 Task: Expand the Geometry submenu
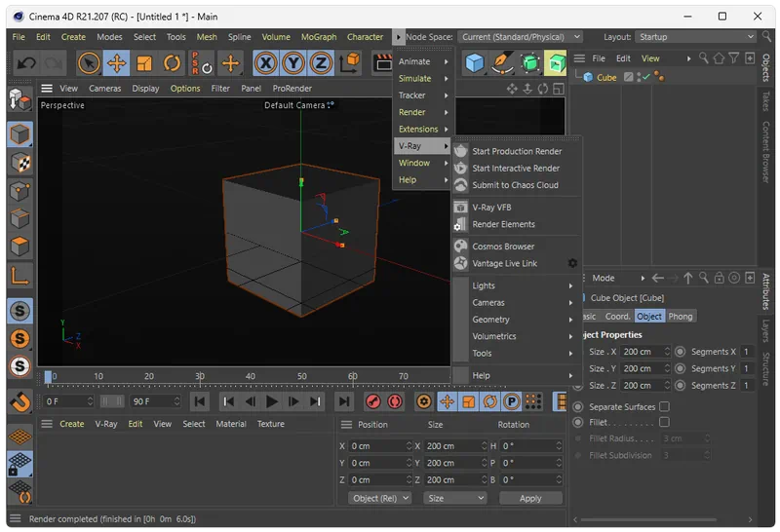[518, 320]
